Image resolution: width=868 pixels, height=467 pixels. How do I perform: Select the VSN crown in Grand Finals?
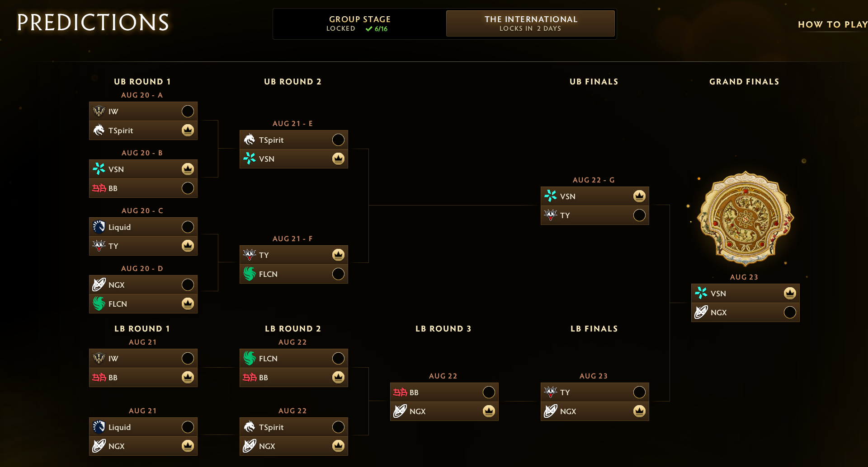790,293
